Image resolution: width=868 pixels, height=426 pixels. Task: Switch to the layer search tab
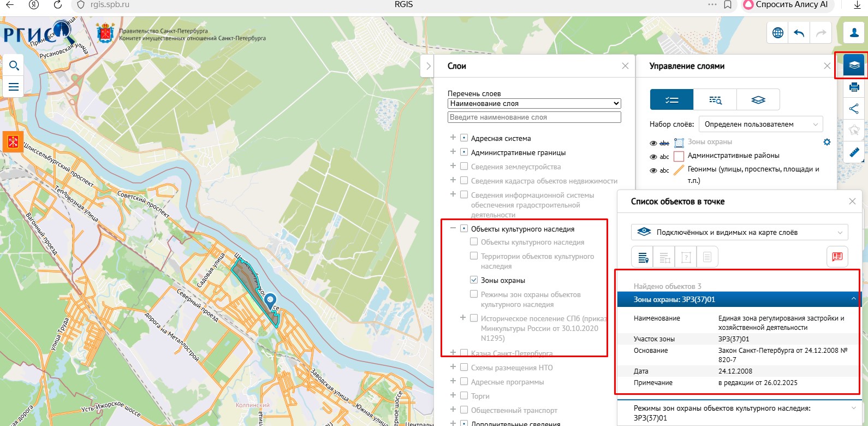[715, 100]
